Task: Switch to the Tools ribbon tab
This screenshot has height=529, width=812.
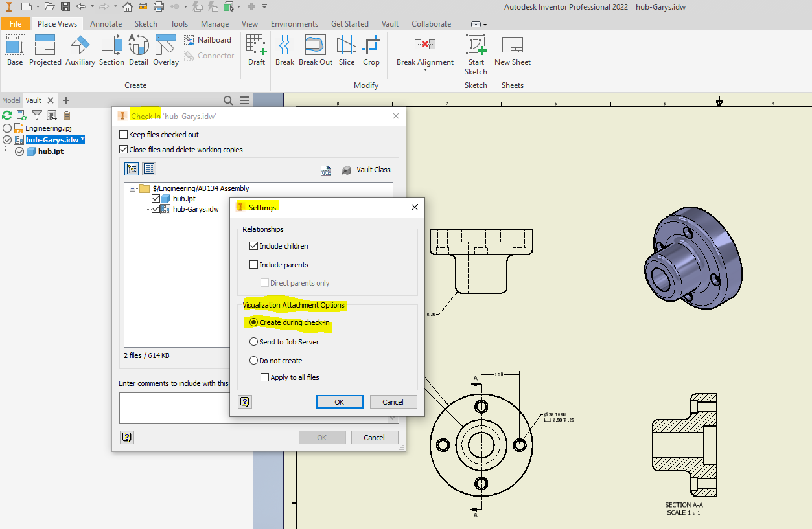Action: coord(180,24)
